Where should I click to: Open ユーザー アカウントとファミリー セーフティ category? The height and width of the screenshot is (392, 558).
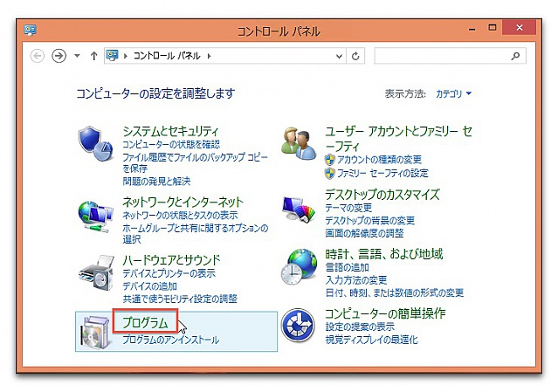point(398,139)
